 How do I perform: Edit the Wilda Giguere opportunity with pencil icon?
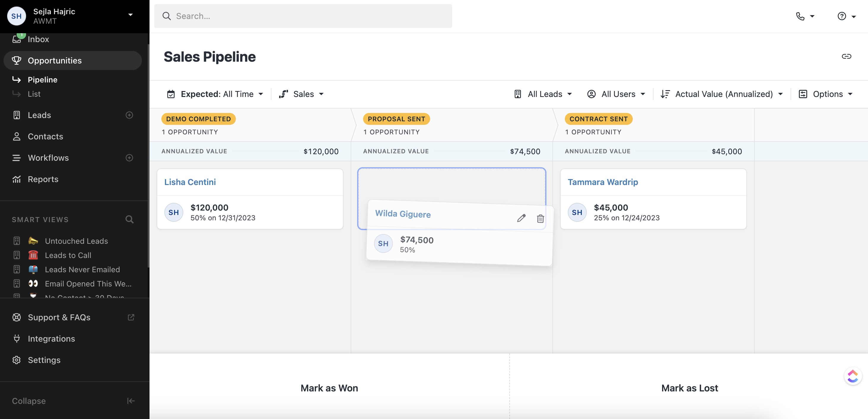(x=521, y=218)
